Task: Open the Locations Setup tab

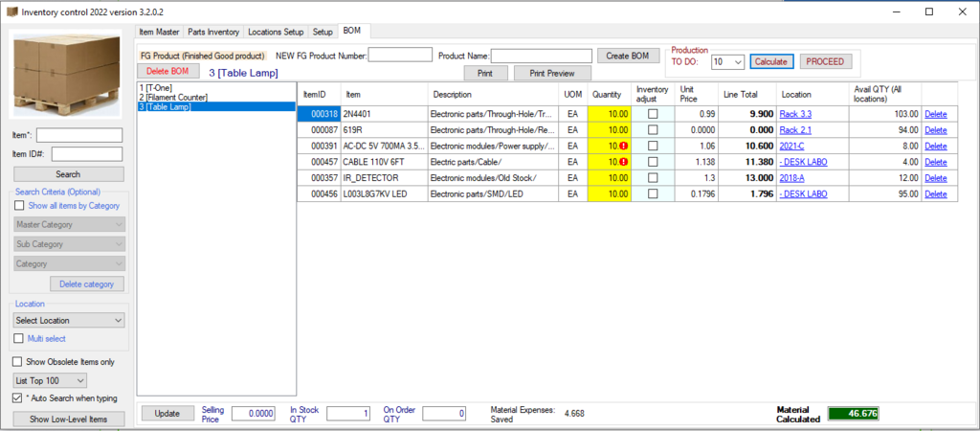Action: [x=276, y=32]
